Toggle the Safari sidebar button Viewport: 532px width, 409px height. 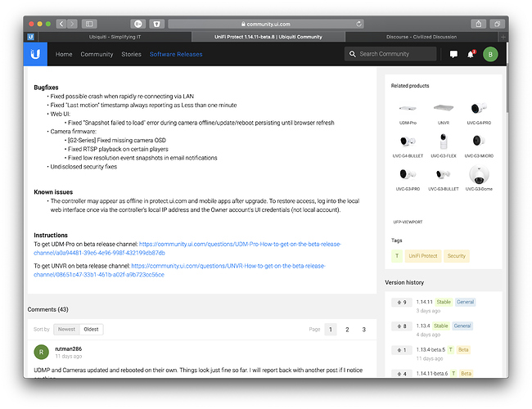(x=89, y=24)
